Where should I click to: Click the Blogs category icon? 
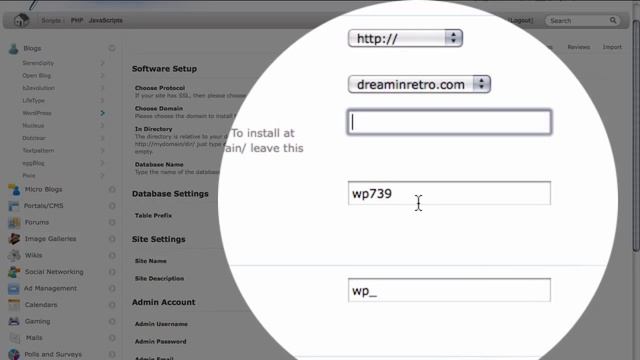pos(13,49)
